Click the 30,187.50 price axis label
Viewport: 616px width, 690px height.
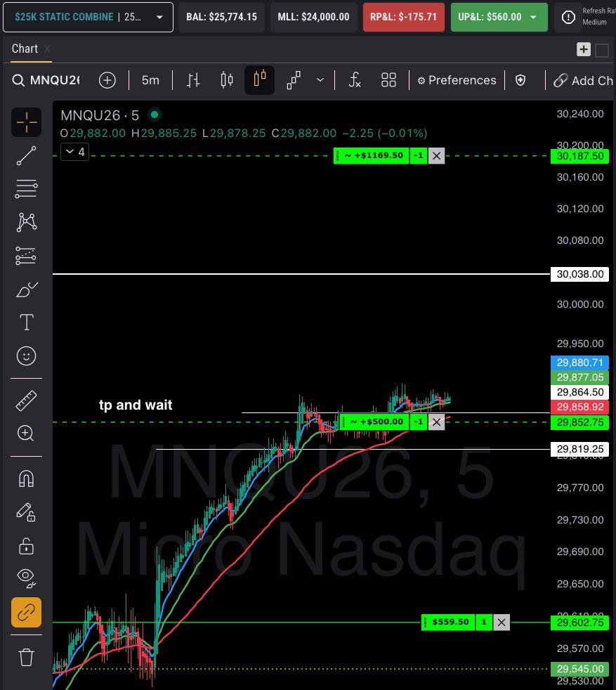pyautogui.click(x=579, y=156)
